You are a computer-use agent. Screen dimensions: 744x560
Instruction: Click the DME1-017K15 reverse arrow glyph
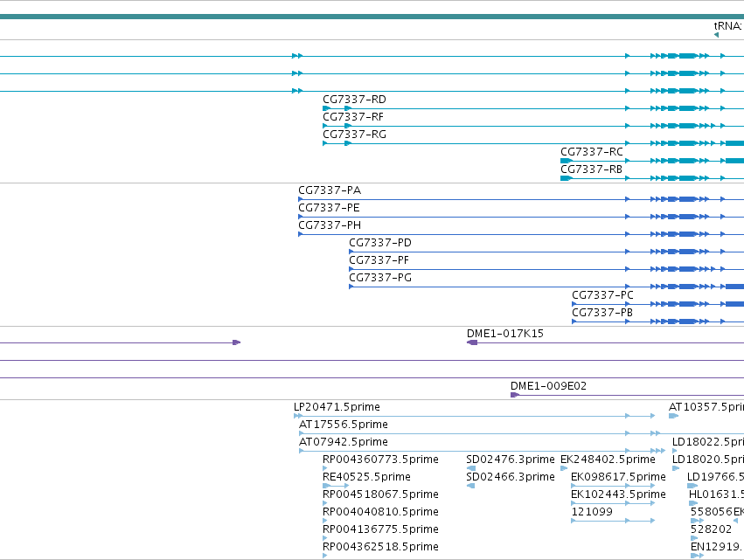(472, 342)
